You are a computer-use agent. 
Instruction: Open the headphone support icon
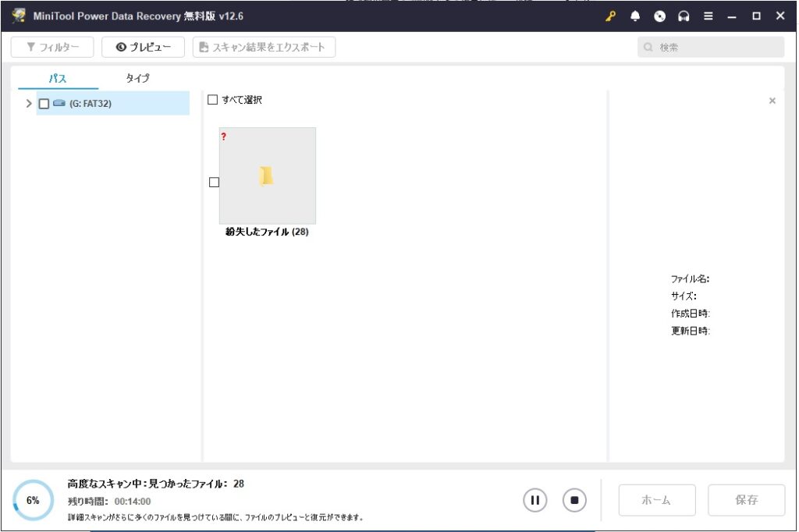coord(684,16)
